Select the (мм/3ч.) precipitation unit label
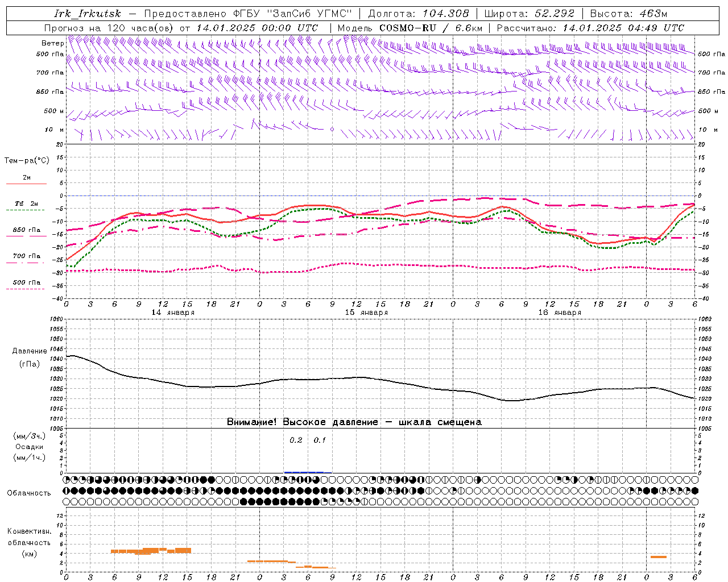Screen dimensions: 728x582 [x=30, y=436]
